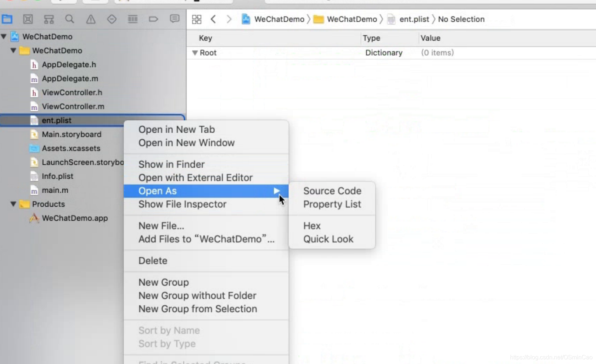Select AppDelegate.m in navigator
This screenshot has height=364, width=596.
point(70,78)
